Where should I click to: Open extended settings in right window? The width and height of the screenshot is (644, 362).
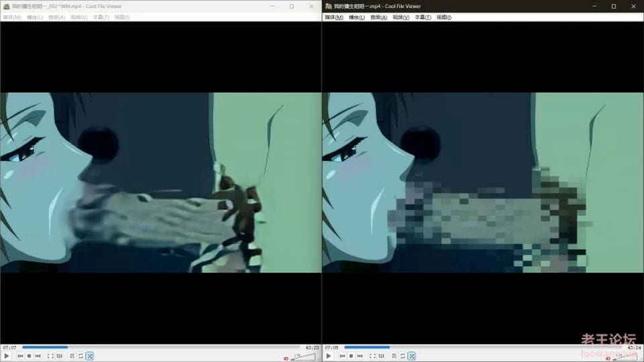point(381,356)
